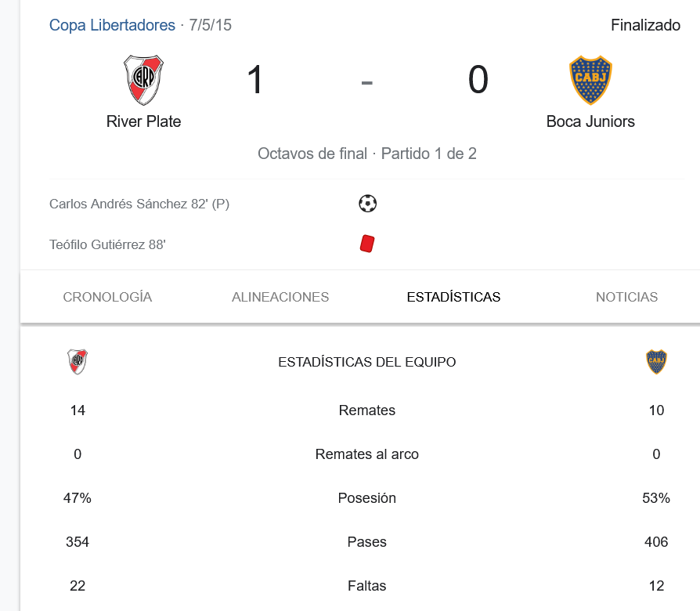Click the Estadísticas del equipo heading
Screen dimensions: 700x611
(x=367, y=362)
